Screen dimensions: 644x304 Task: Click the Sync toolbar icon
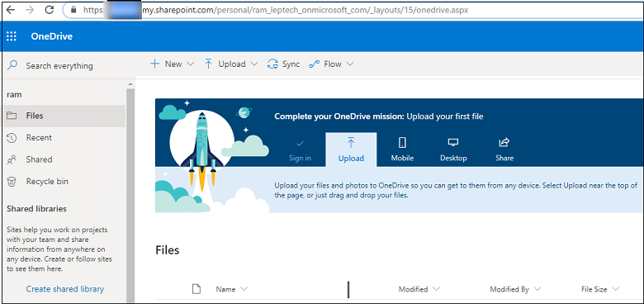[x=272, y=64]
